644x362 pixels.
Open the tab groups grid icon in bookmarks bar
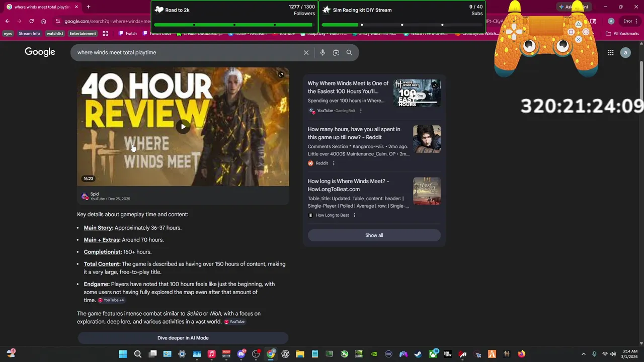[x=105, y=34]
